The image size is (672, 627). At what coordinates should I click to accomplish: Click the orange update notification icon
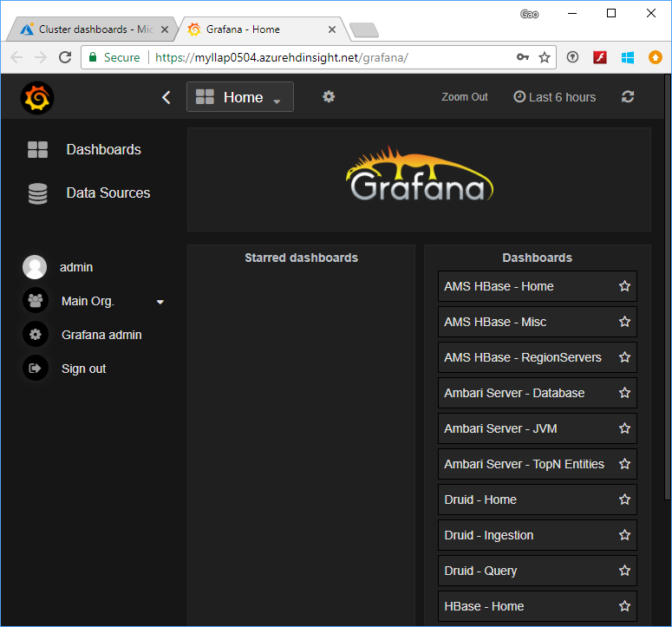[x=656, y=57]
